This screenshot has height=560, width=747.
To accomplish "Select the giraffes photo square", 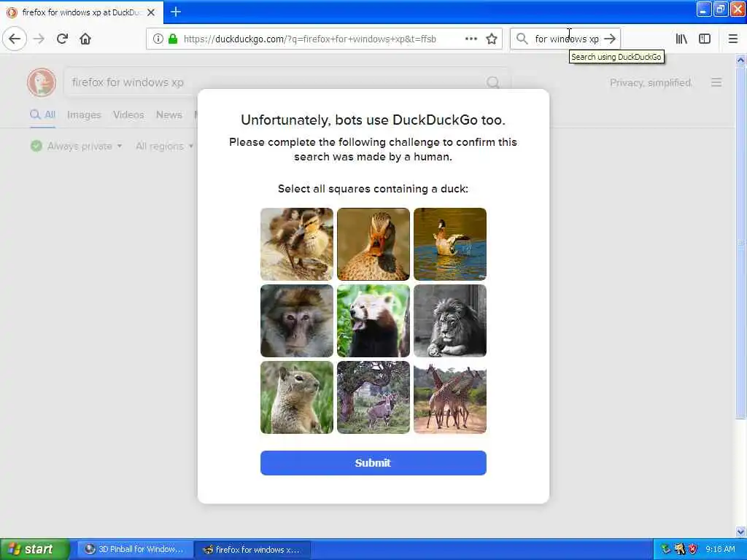I will point(450,397).
